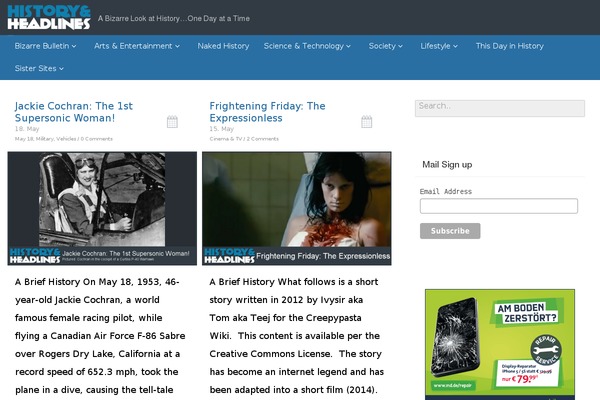600x400 pixels.
Task: Expand the Bizarre Bulletin menu
Action: point(45,46)
